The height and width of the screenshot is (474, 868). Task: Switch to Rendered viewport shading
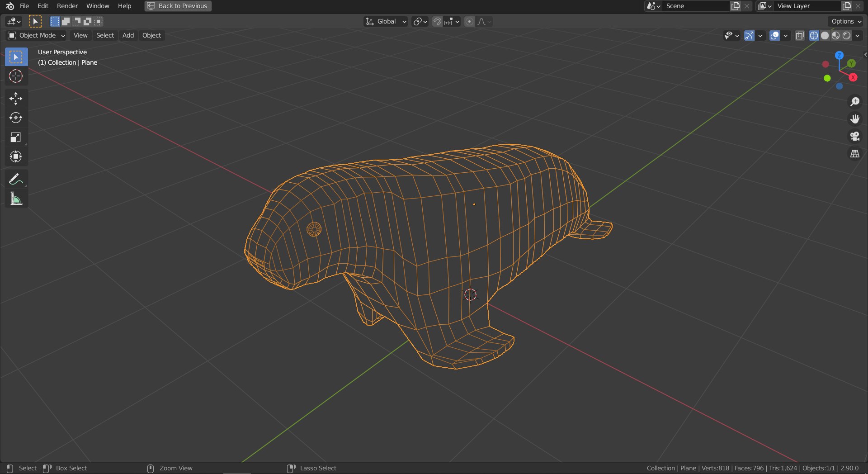click(846, 35)
